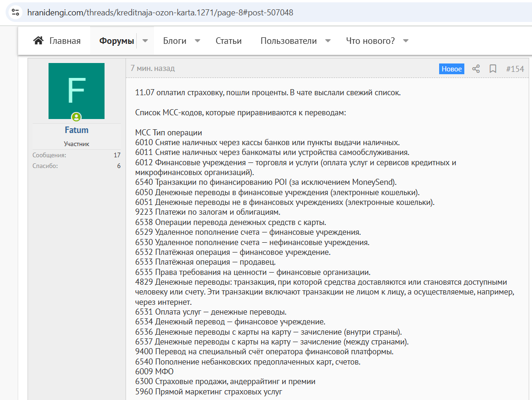The height and width of the screenshot is (400, 532).
Task: Click the line '6538 Операции перевода денежных средств'
Action: point(231,223)
